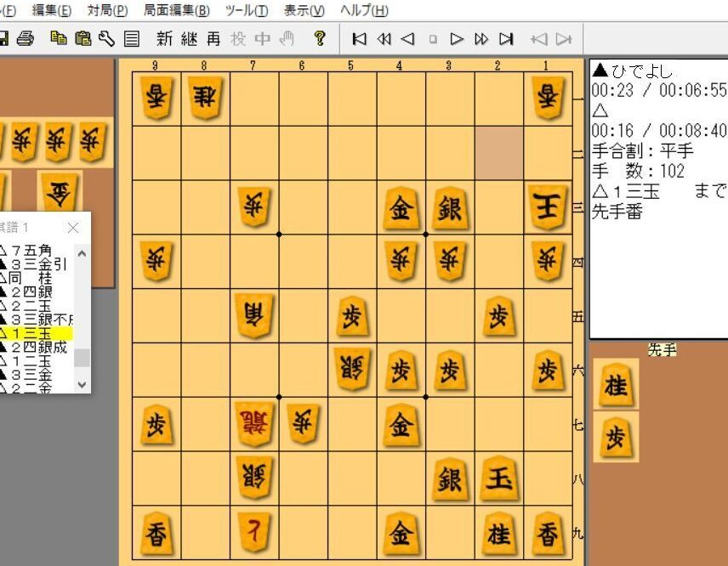Jump to the last move
Viewport: 728px width, 566px height.
click(506, 39)
